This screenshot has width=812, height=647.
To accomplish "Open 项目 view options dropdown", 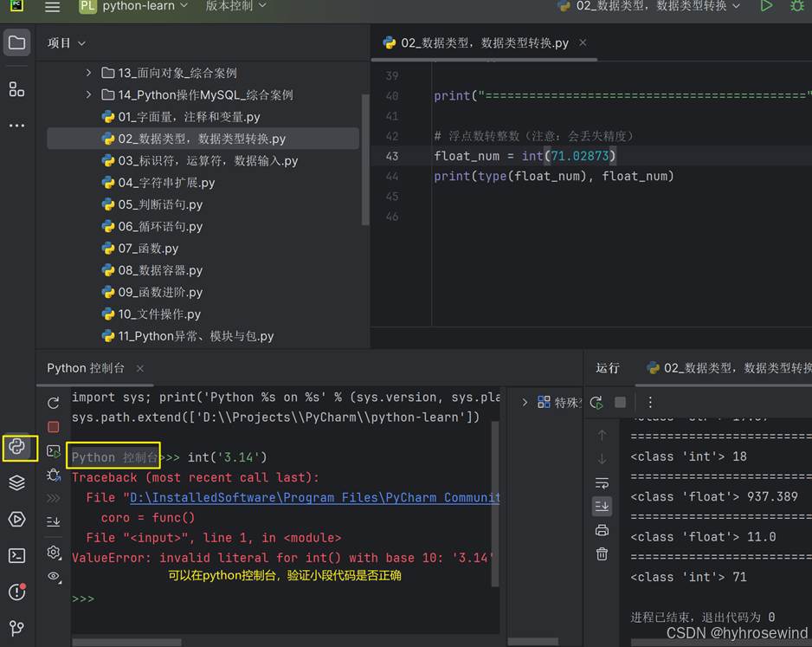I will coord(67,43).
